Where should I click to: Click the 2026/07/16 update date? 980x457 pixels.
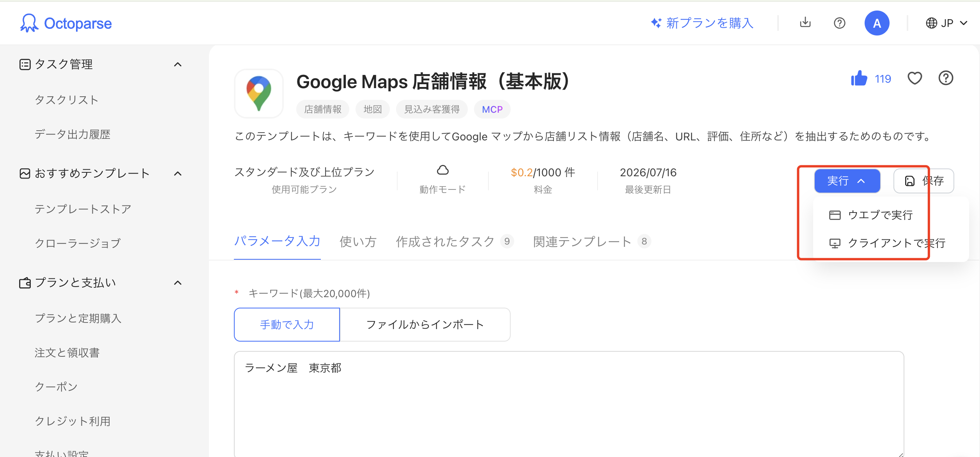[648, 172]
